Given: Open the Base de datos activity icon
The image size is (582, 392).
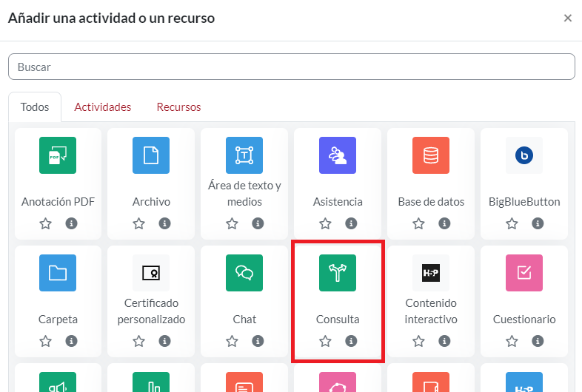Looking at the screenshot, I should [431, 155].
